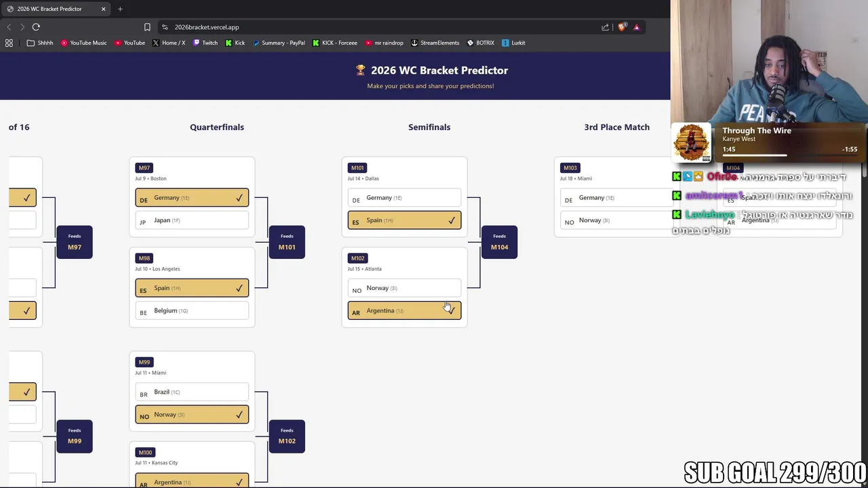The image size is (868, 488).
Task: Open the YouTube Music bookmark
Action: [83, 43]
